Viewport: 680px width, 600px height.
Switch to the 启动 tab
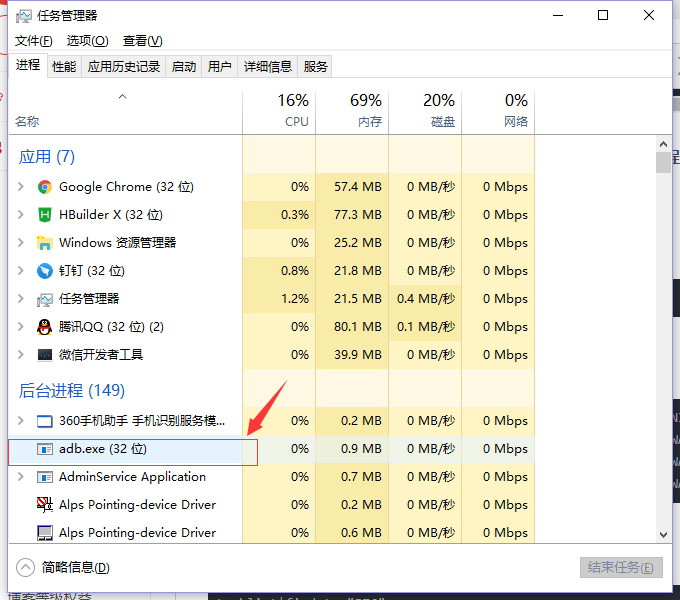coord(183,67)
